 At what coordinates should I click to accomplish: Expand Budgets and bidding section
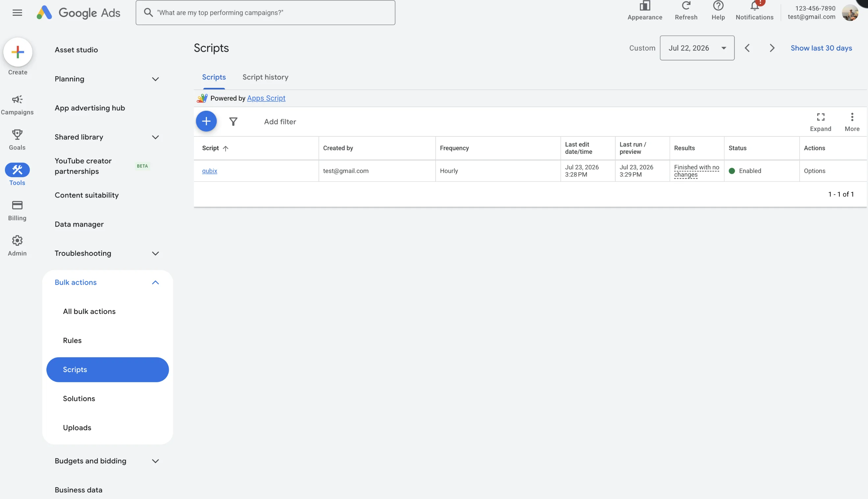155,461
